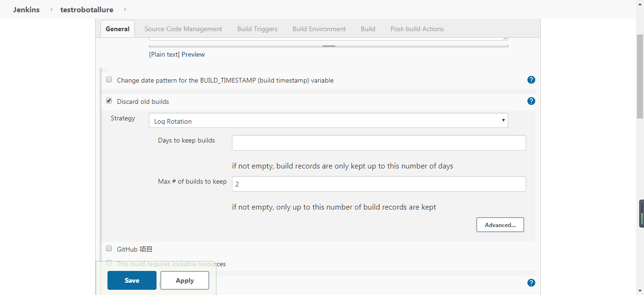
Task: Enable the GitHub 项目 checkbox
Action: (x=109, y=248)
